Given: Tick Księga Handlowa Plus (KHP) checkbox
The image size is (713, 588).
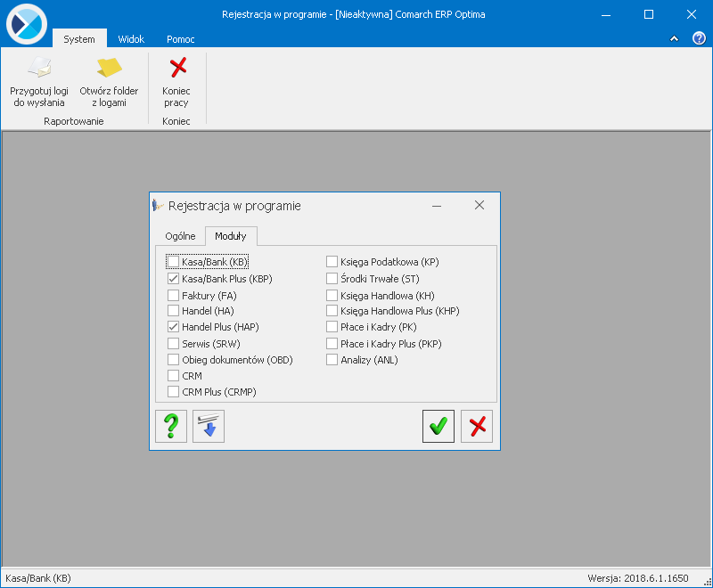Looking at the screenshot, I should pos(332,311).
